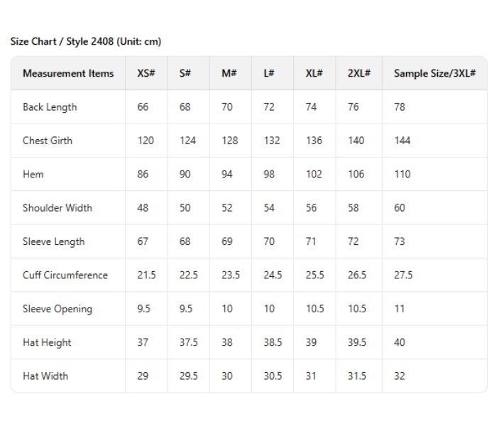Click the Sample Size/3XL# header
Viewport: 504px width, 426px height.
[x=434, y=74]
